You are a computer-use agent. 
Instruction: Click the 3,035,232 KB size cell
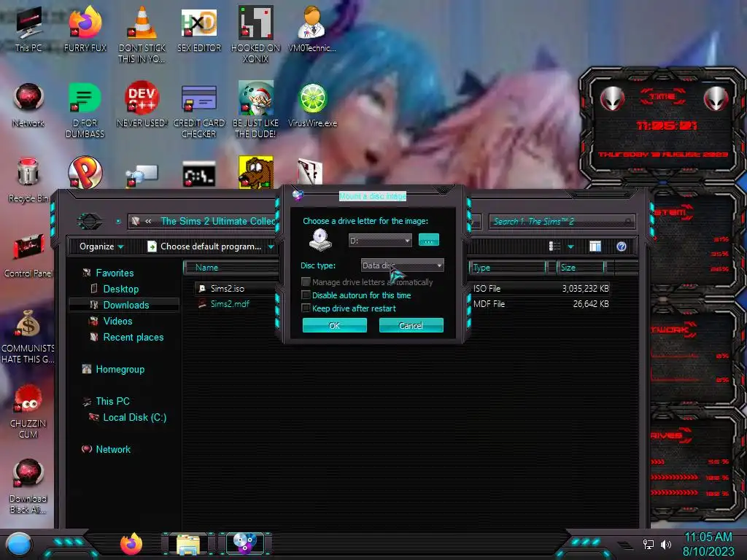tap(585, 289)
